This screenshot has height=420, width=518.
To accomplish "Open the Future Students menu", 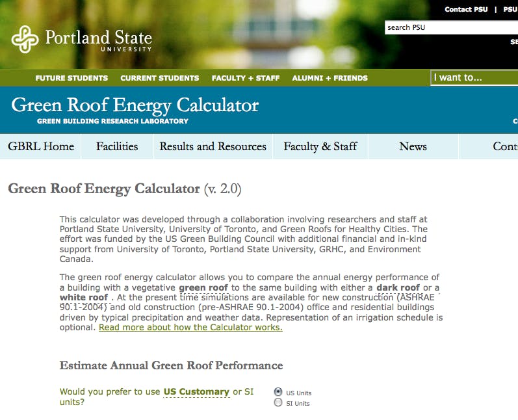I will (71, 78).
